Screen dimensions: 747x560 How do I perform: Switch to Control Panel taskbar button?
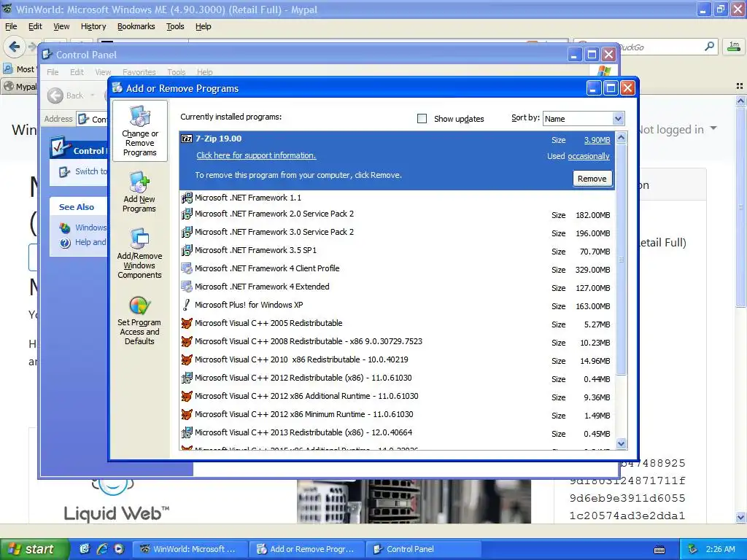point(424,549)
